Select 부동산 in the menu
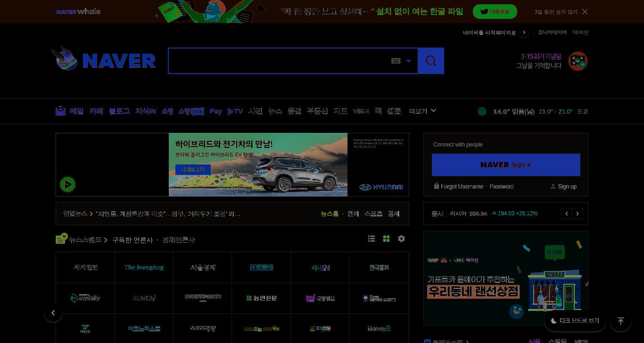Viewport: 644px width, 343px height. point(317,111)
